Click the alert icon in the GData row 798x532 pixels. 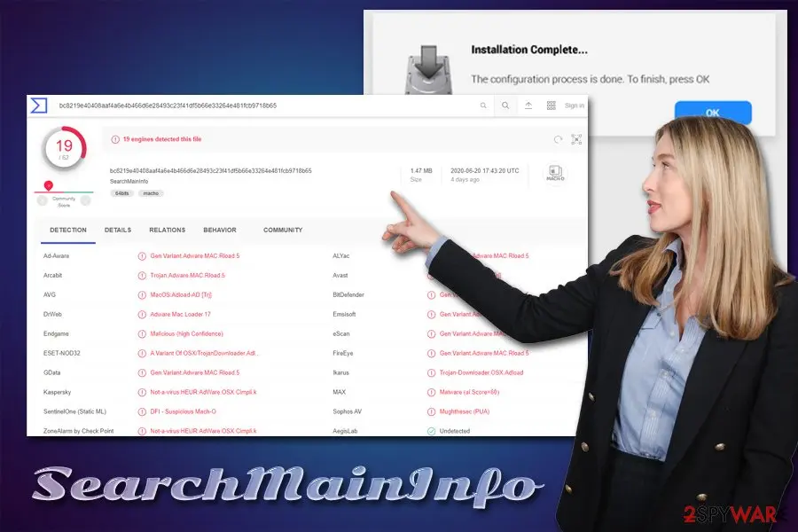142,372
